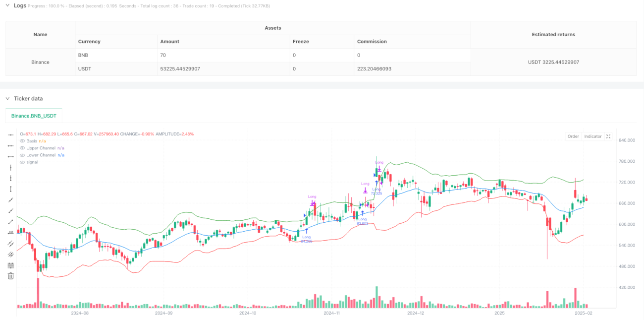
Task: Switch to the Binance.BNB_USDT tab
Action: 34,116
